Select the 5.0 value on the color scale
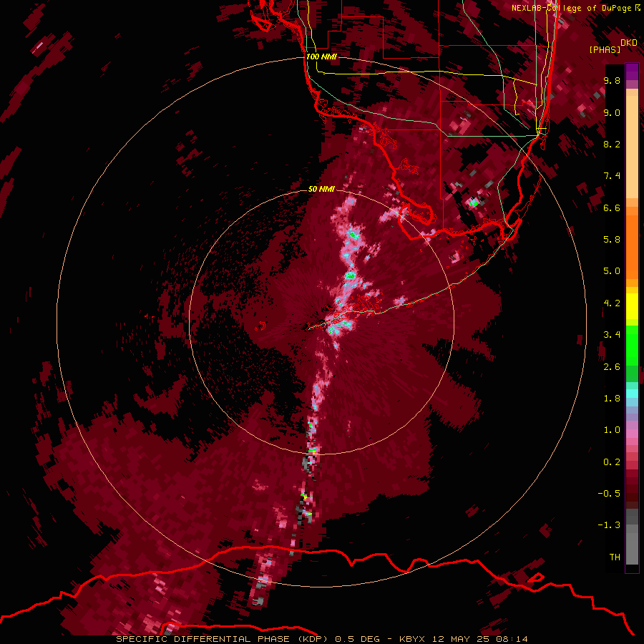The width and height of the screenshot is (644, 644). [612, 271]
